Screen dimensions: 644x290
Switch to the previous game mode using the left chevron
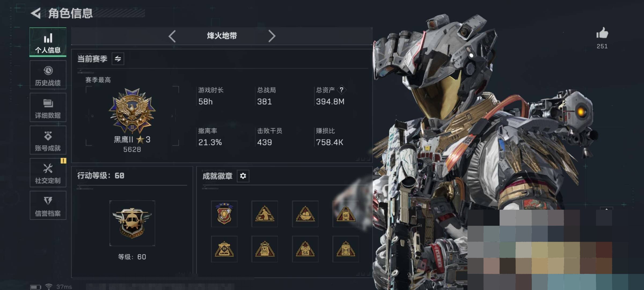pyautogui.click(x=172, y=36)
